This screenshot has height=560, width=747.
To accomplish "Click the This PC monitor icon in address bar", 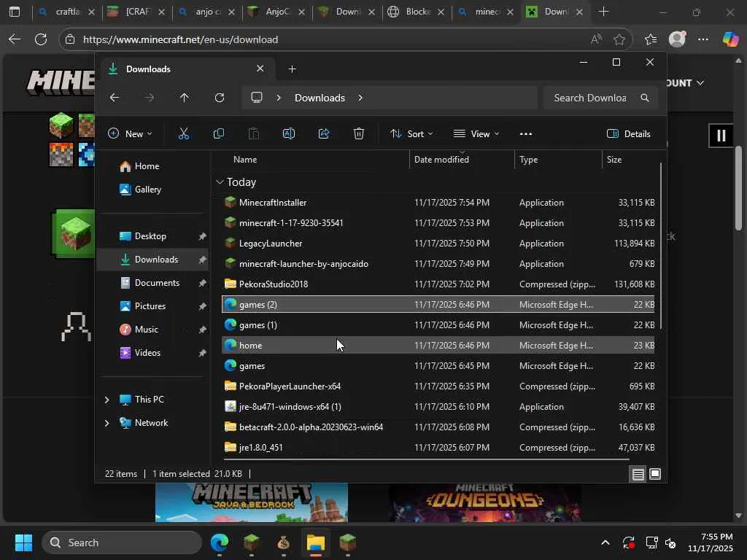I will tap(257, 98).
